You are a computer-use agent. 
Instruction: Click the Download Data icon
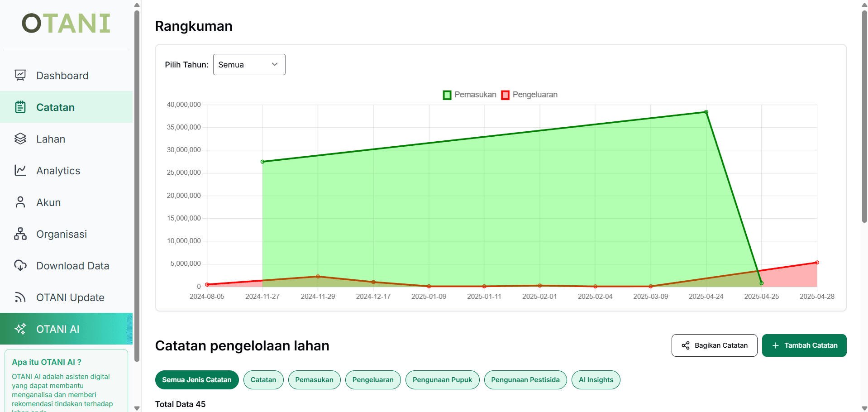click(x=20, y=265)
